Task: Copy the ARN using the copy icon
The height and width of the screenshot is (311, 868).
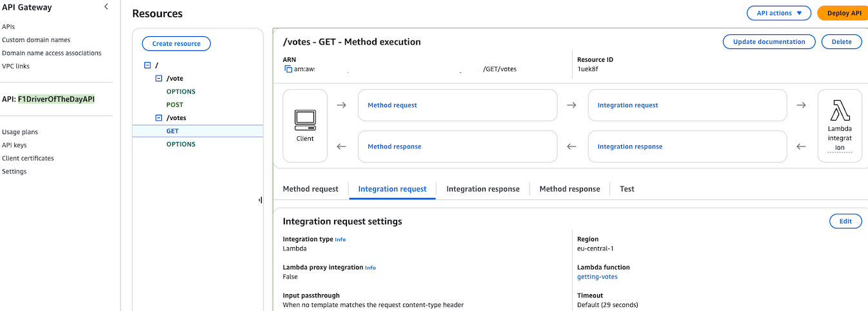Action: click(x=288, y=69)
